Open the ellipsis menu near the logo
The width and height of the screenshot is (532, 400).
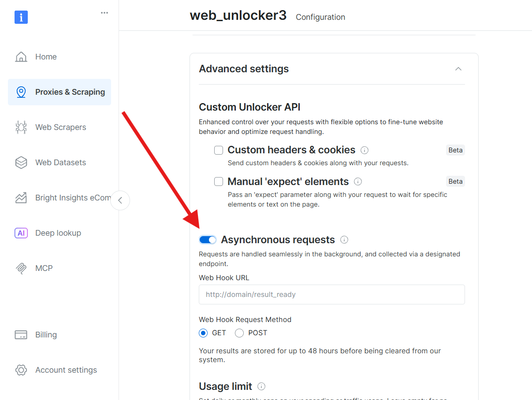click(104, 13)
